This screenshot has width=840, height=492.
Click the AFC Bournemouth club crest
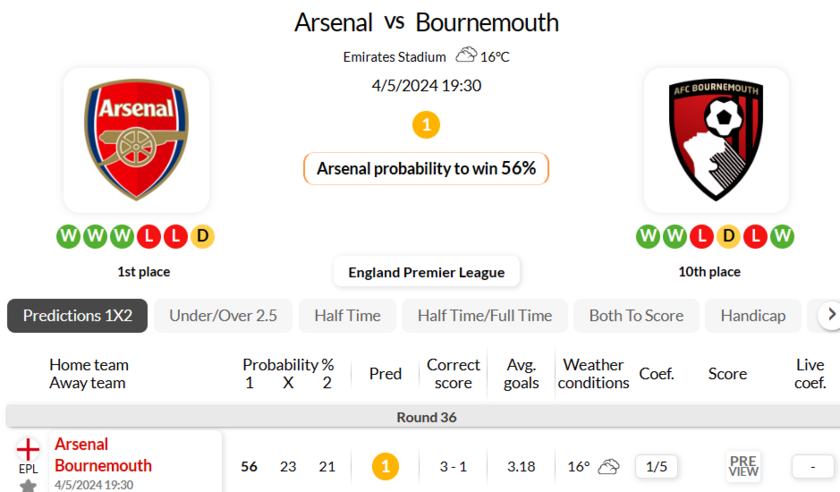[x=716, y=140]
